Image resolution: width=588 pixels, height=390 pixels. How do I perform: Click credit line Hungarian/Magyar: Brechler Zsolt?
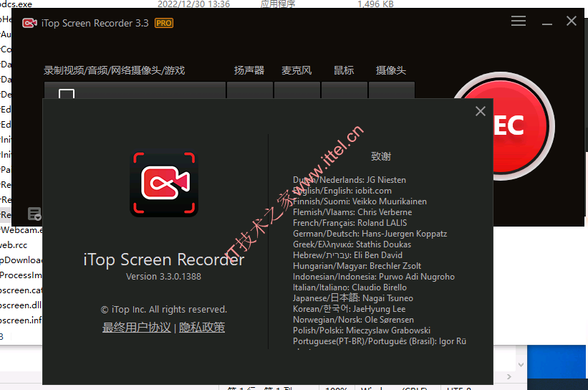[x=357, y=266]
